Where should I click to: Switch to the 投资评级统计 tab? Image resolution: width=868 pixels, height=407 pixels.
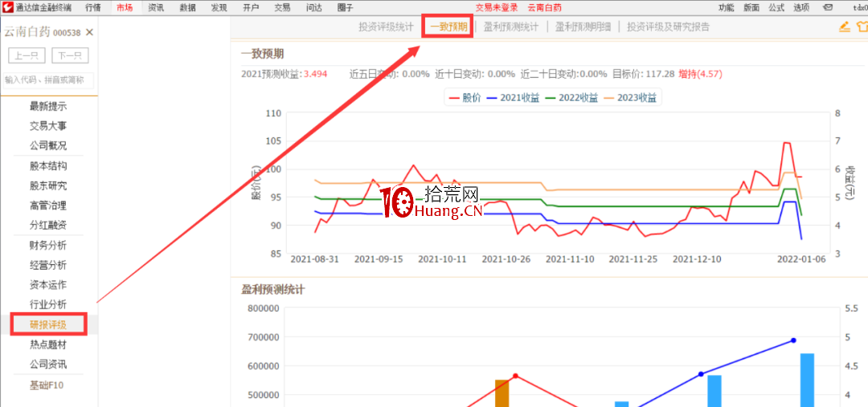pyautogui.click(x=386, y=27)
